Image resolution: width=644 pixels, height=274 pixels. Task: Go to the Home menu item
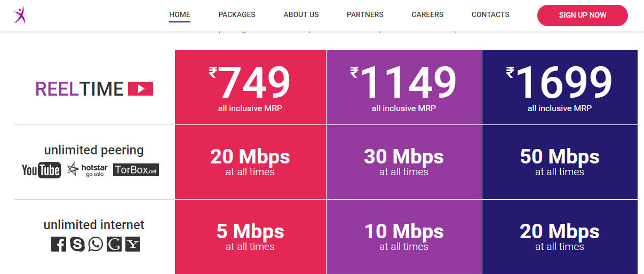point(180,14)
